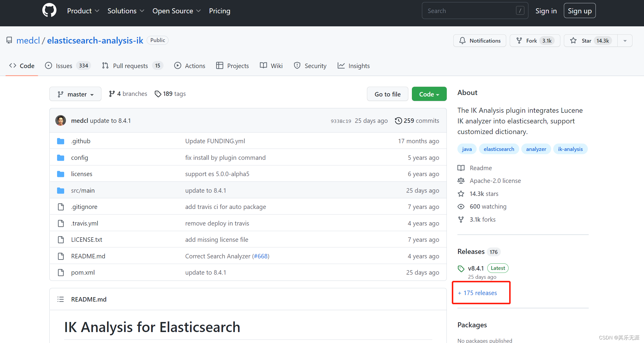Click the Notifications bell button
The image size is (644, 343).
coord(480,41)
